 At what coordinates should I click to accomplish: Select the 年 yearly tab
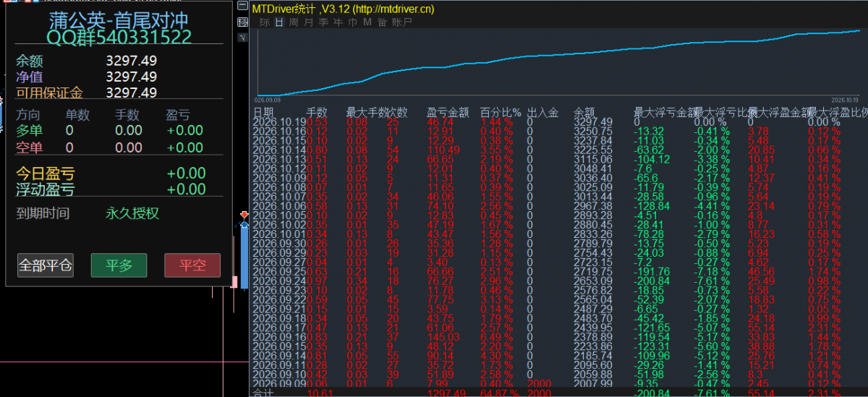point(338,22)
